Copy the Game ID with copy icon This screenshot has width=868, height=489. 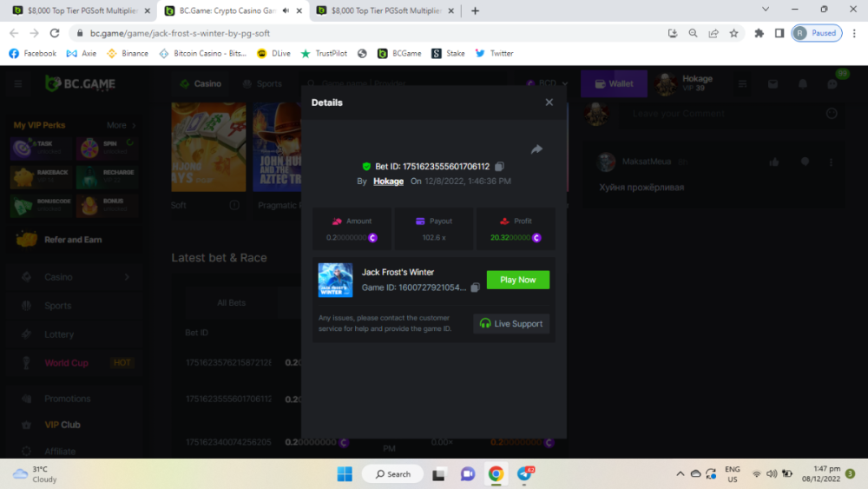coord(475,287)
